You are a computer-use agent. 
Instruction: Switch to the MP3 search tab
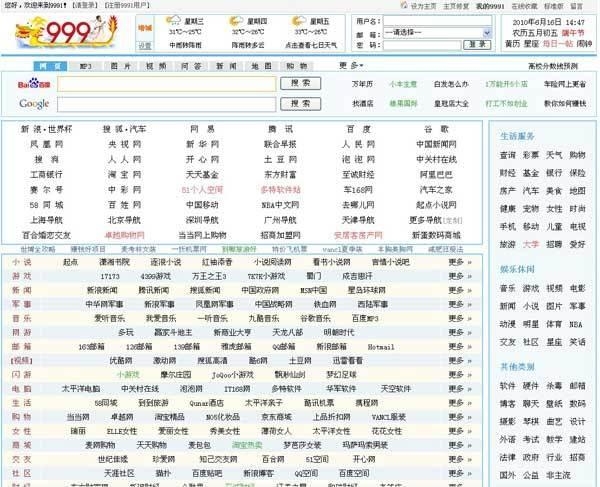(85, 66)
